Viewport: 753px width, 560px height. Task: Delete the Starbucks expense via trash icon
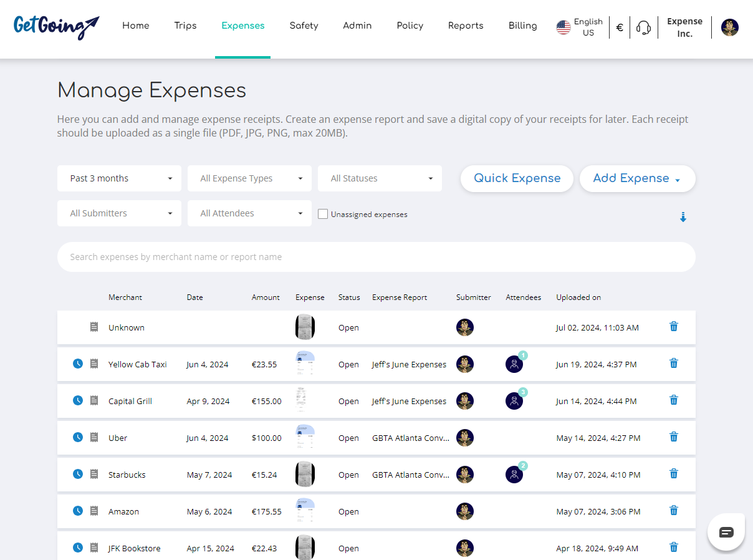tap(673, 473)
